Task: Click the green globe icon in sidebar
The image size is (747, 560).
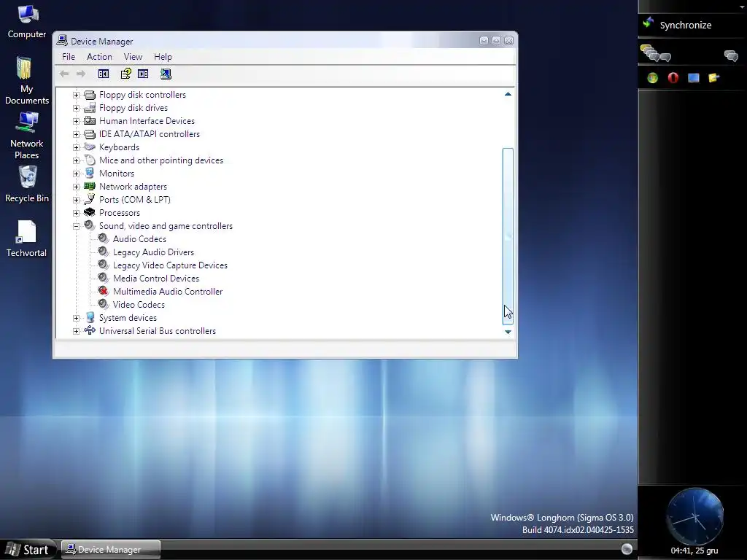Action: [652, 77]
